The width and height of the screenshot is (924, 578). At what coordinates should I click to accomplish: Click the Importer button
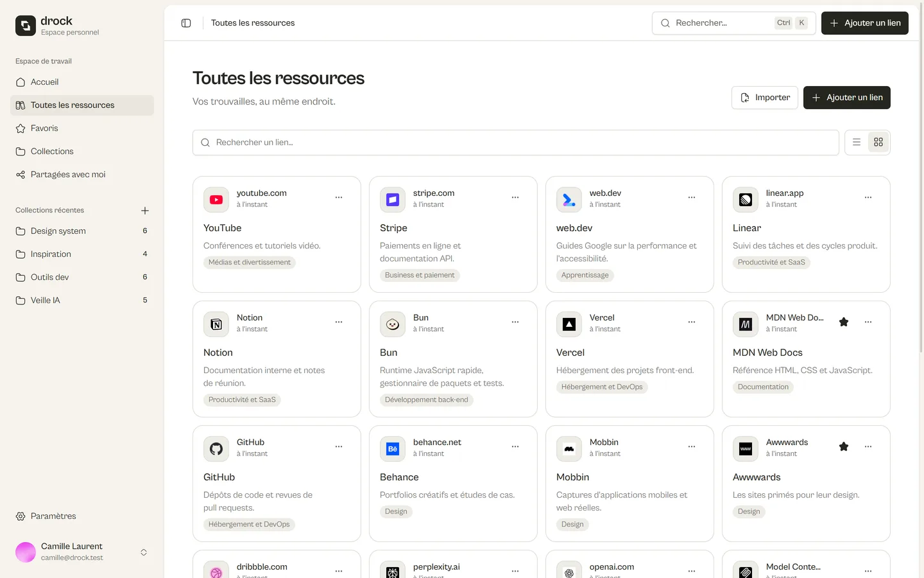765,98
